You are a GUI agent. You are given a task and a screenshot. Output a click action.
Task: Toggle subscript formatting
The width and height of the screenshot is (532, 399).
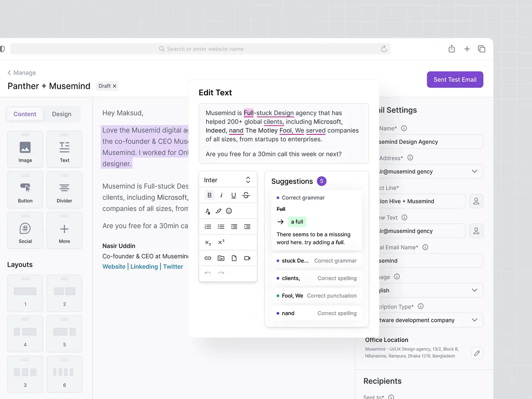pos(208,243)
